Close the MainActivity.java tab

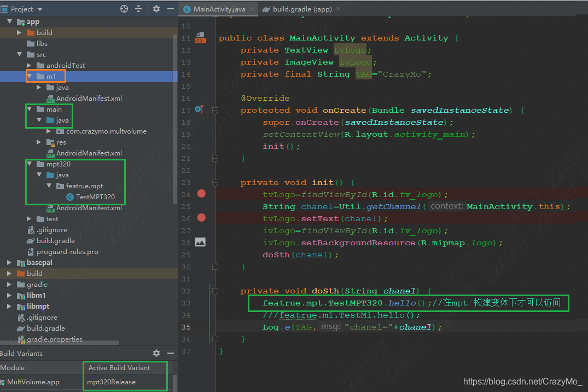(x=252, y=9)
